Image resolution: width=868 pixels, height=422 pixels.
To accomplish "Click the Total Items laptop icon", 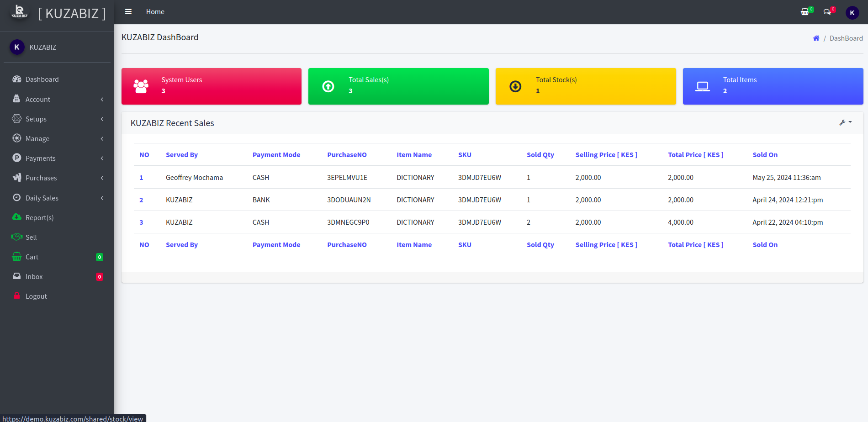I will tap(702, 86).
